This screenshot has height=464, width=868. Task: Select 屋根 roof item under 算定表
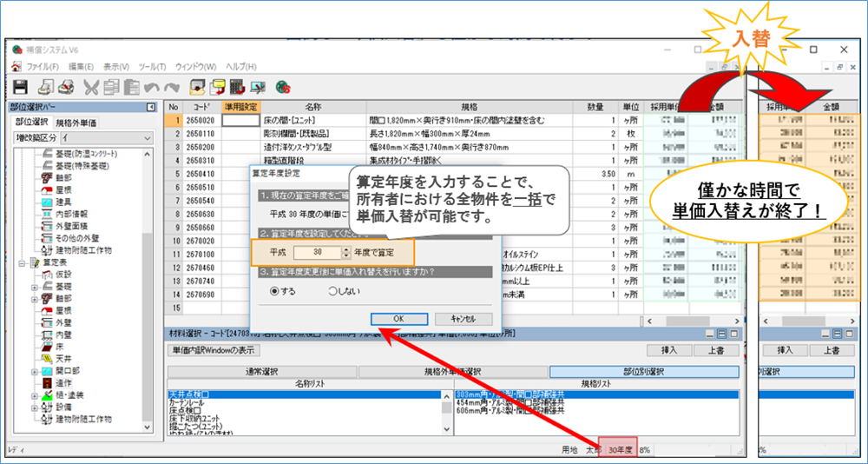[x=63, y=309]
